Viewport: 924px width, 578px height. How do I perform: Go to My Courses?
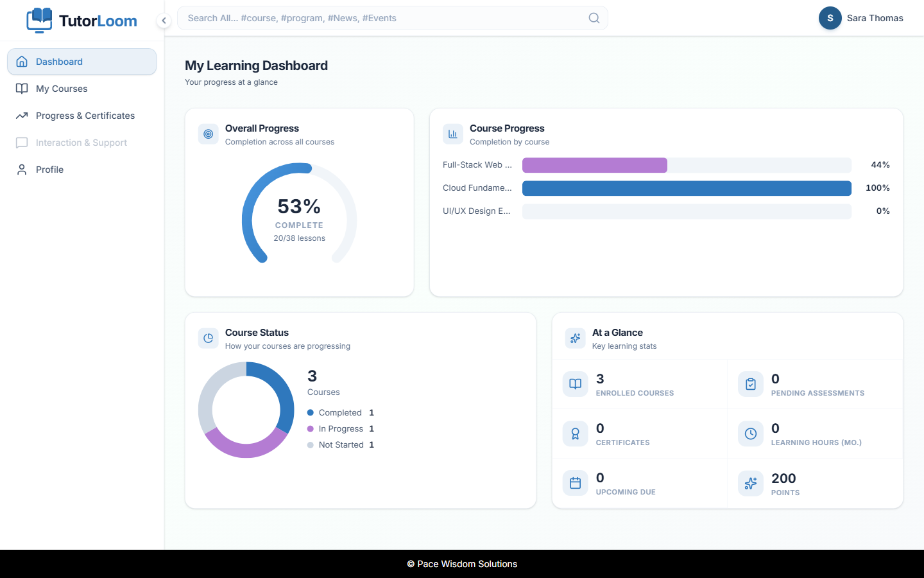coord(82,89)
